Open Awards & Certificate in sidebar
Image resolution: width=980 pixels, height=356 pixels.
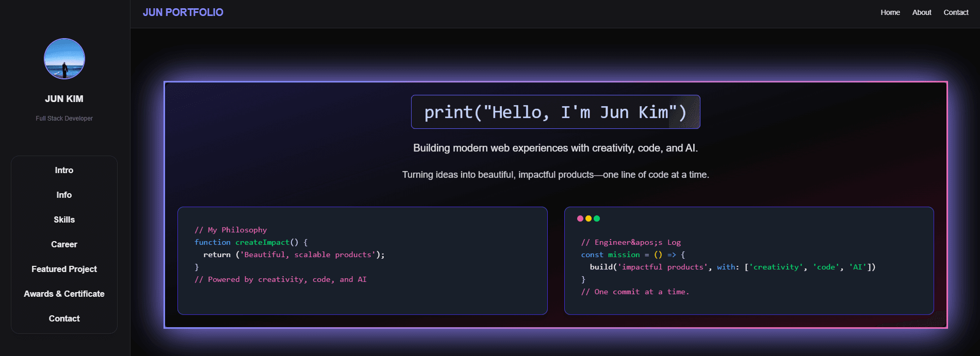click(64, 294)
